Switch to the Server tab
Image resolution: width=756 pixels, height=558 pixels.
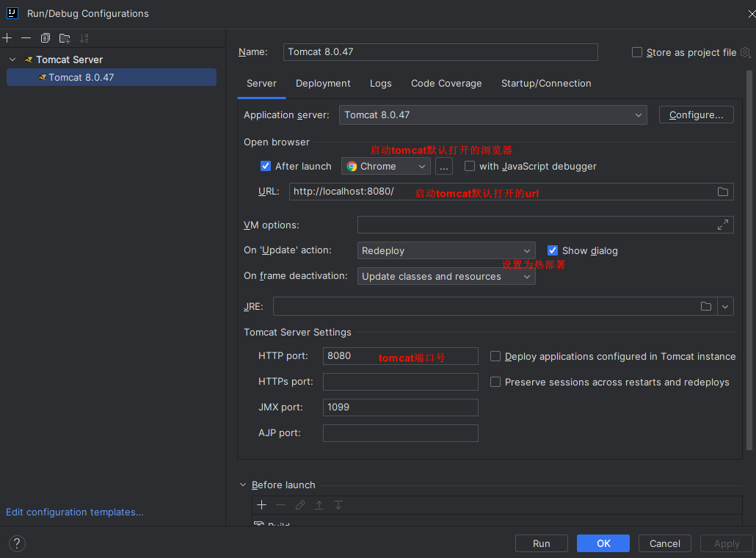pyautogui.click(x=262, y=84)
